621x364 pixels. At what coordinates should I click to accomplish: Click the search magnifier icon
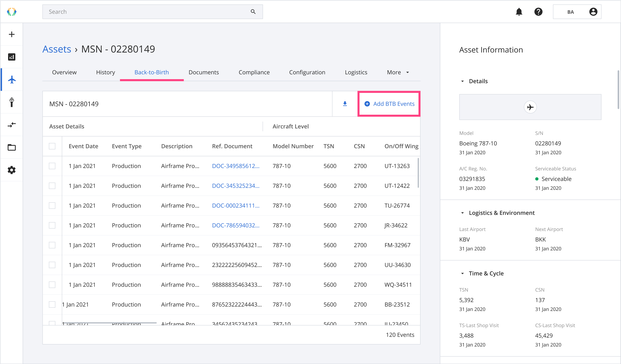(x=253, y=12)
